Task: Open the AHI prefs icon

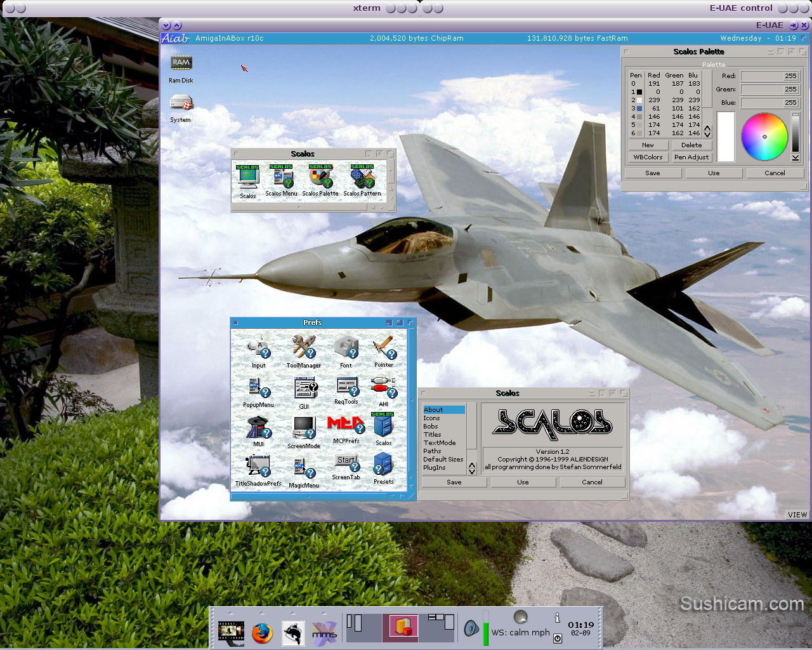Action: click(384, 387)
